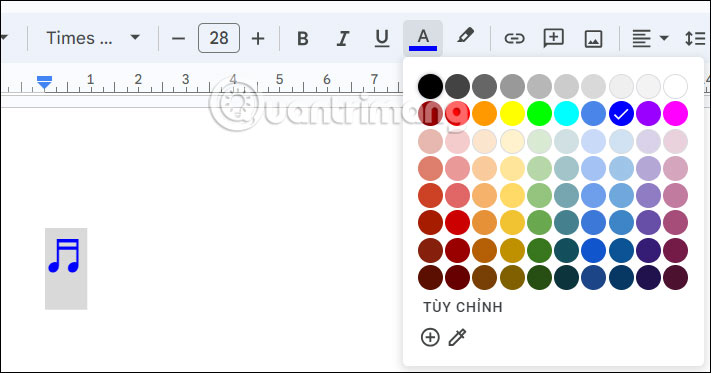Choose the black color swatch
Viewport: 711px width, 373px height.
tap(430, 87)
